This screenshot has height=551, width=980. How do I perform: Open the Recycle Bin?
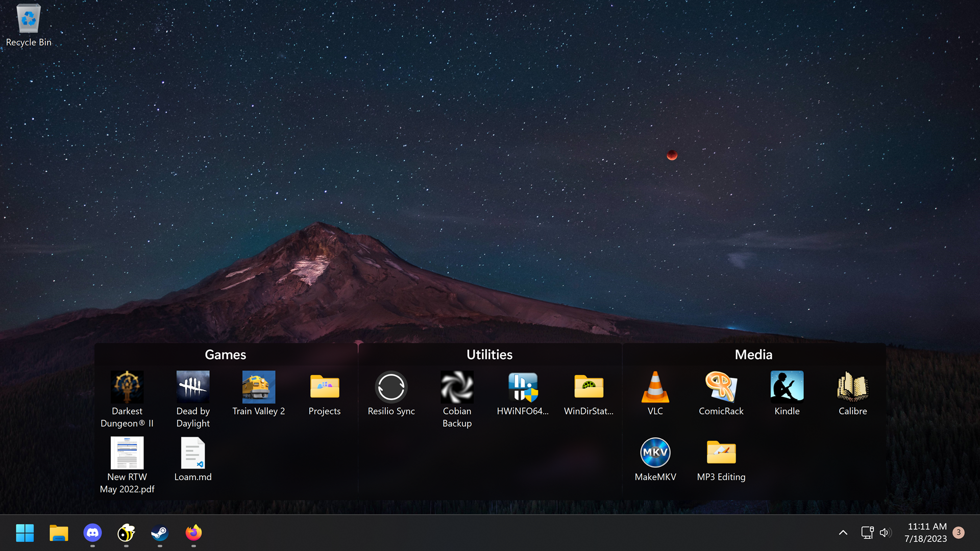click(29, 26)
